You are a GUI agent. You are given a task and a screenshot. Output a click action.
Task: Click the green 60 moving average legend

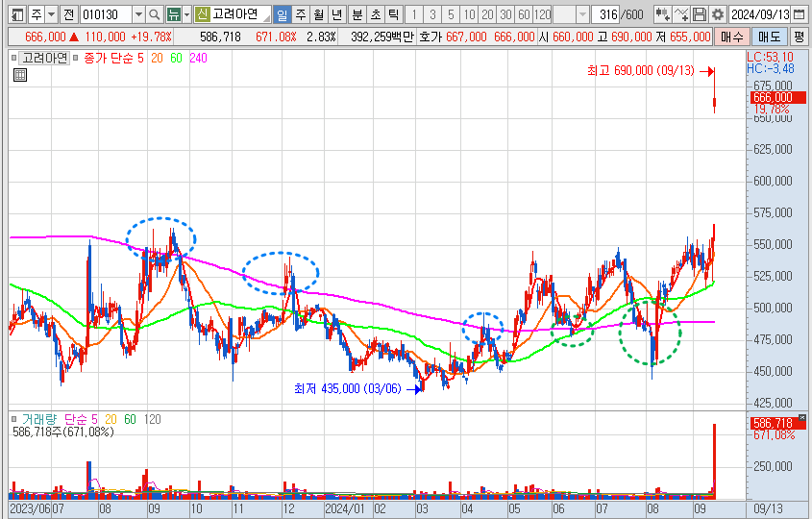click(x=177, y=58)
